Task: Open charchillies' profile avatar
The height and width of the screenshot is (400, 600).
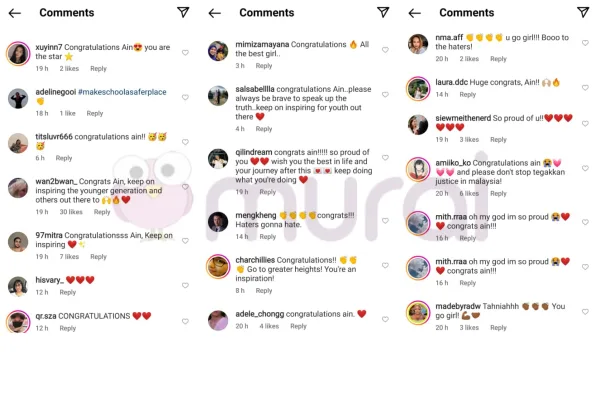Action: coord(218,266)
